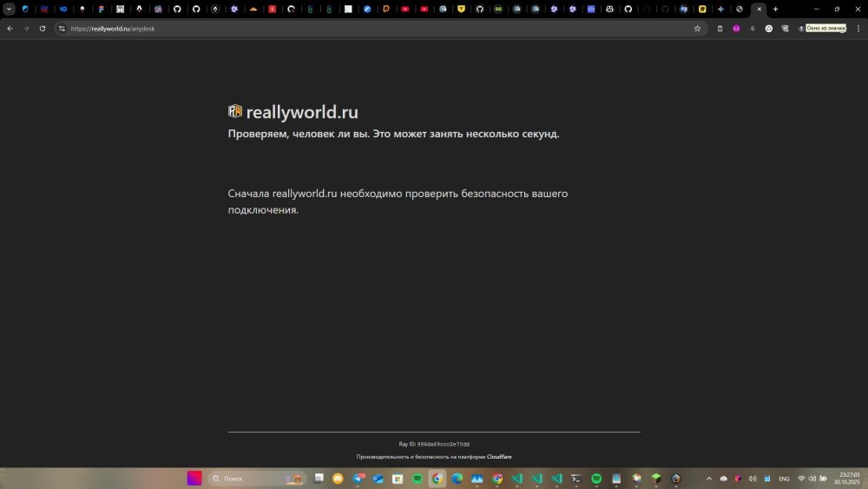Click the reallyworld.ru site logo icon
This screenshot has height=489, width=868.
pyautogui.click(x=234, y=111)
